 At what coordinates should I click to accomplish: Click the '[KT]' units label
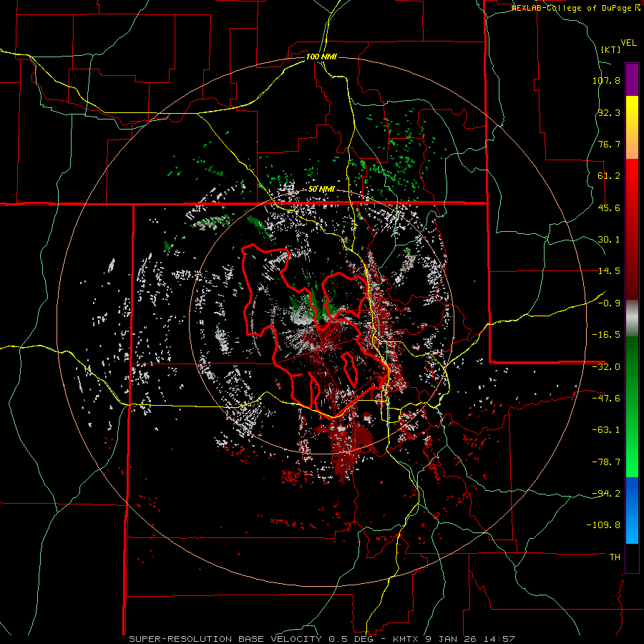[x=611, y=49]
